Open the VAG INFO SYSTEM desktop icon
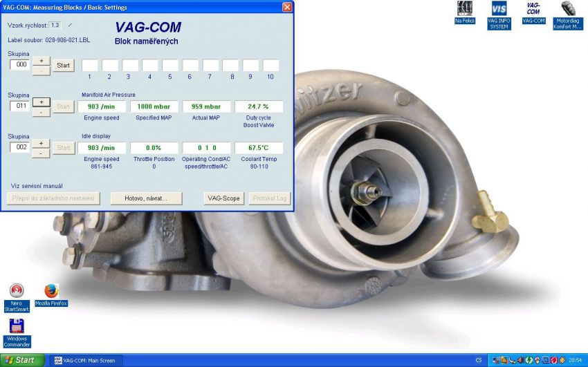588x367 pixels. click(499, 15)
